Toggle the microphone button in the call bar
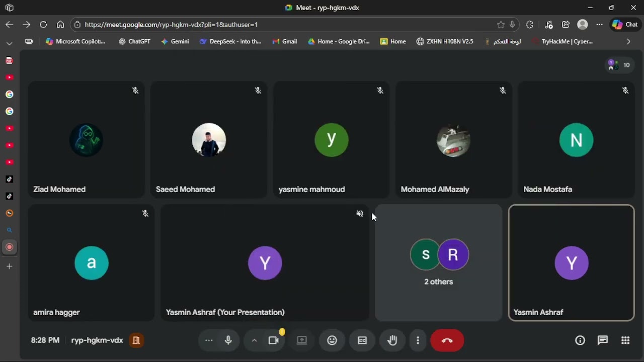 (x=228, y=340)
